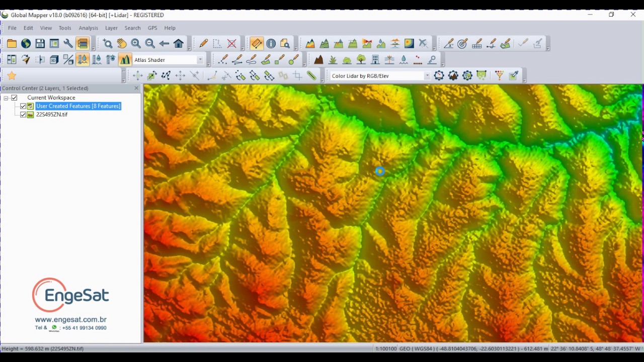Zoom in on the map
This screenshot has width=644, height=362.
pyautogui.click(x=135, y=44)
